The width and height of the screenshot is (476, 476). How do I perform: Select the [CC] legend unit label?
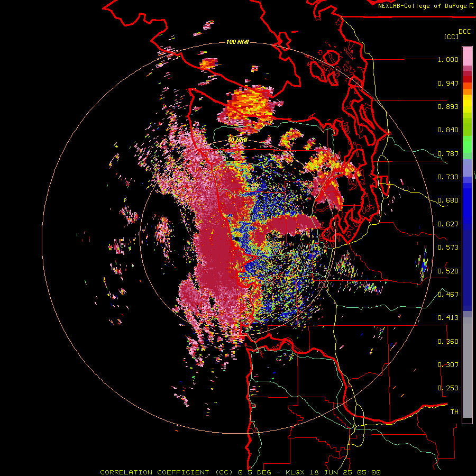(x=451, y=36)
